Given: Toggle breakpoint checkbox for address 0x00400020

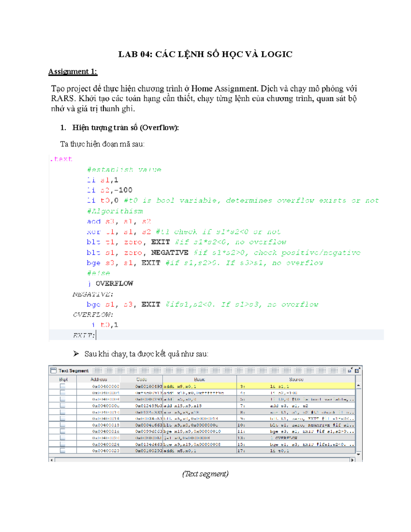Looking at the screenshot, I should (x=62, y=438).
